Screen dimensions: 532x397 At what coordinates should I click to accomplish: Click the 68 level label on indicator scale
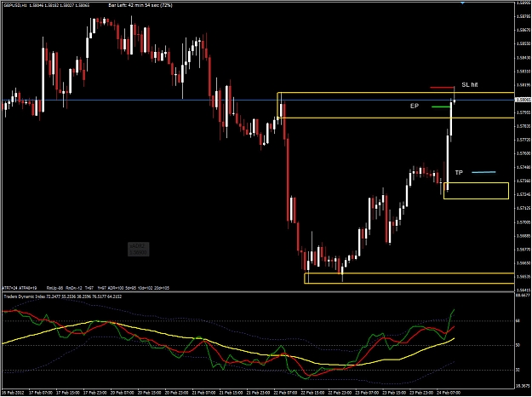518,321
